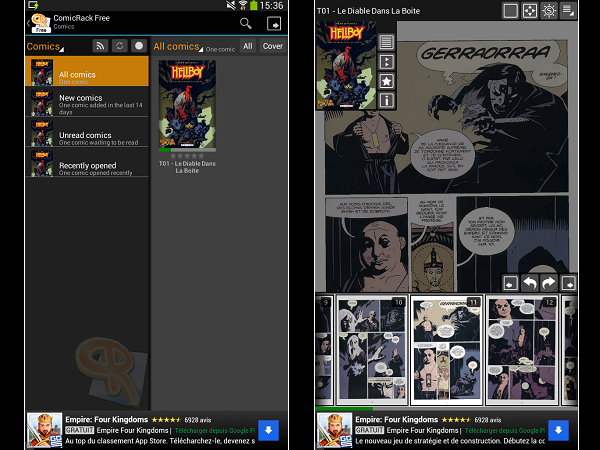Tap the Empire: Four Kingdoms ad in reader screen
600x450 pixels.
point(447,430)
